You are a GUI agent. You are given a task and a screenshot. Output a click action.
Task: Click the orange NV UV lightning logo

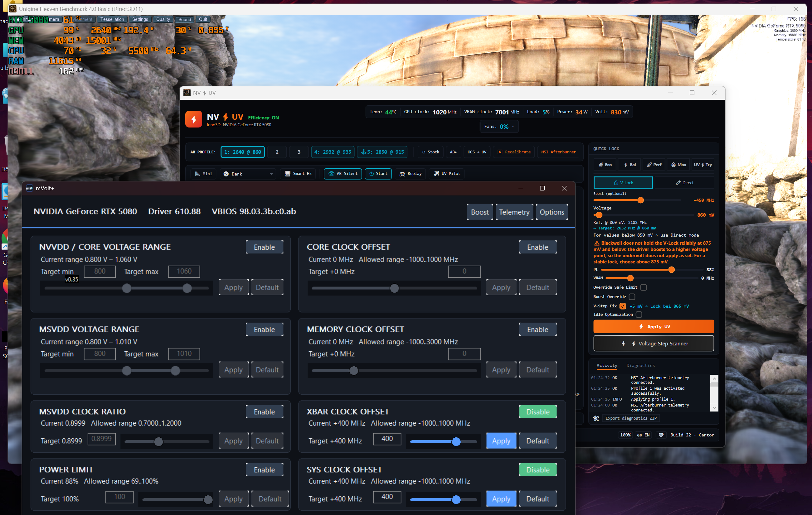point(193,119)
